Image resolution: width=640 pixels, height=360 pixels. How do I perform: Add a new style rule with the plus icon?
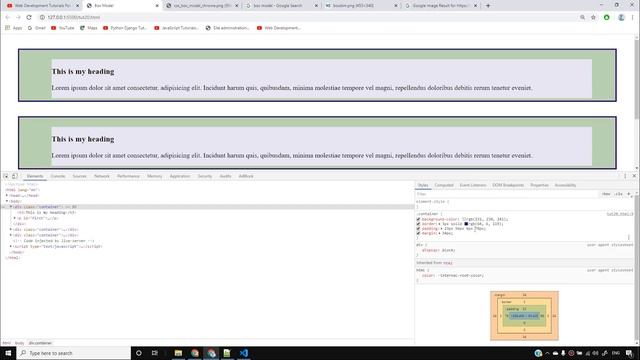(629, 194)
